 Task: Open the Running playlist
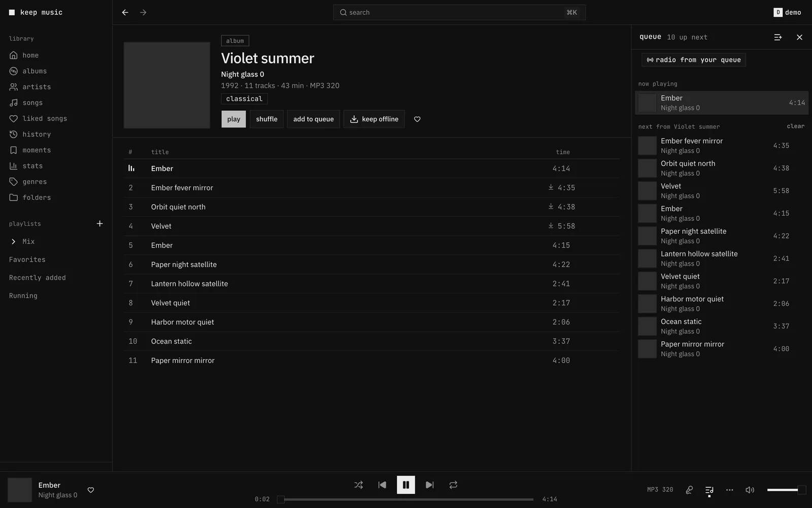tap(23, 296)
